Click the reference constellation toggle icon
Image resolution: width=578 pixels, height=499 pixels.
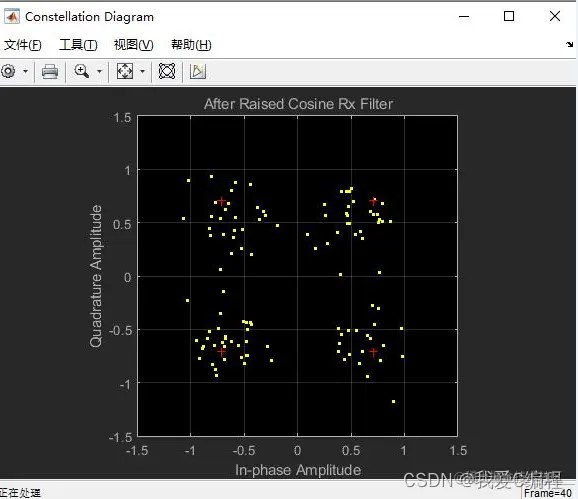point(167,71)
